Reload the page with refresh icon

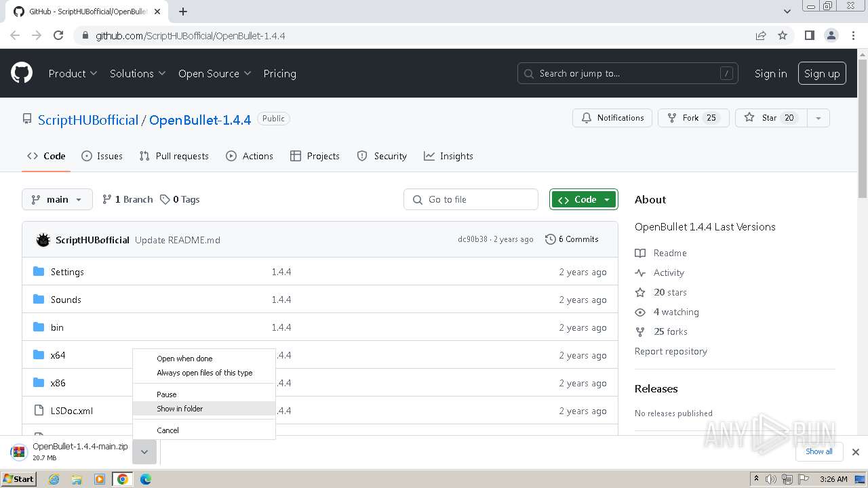(58, 35)
